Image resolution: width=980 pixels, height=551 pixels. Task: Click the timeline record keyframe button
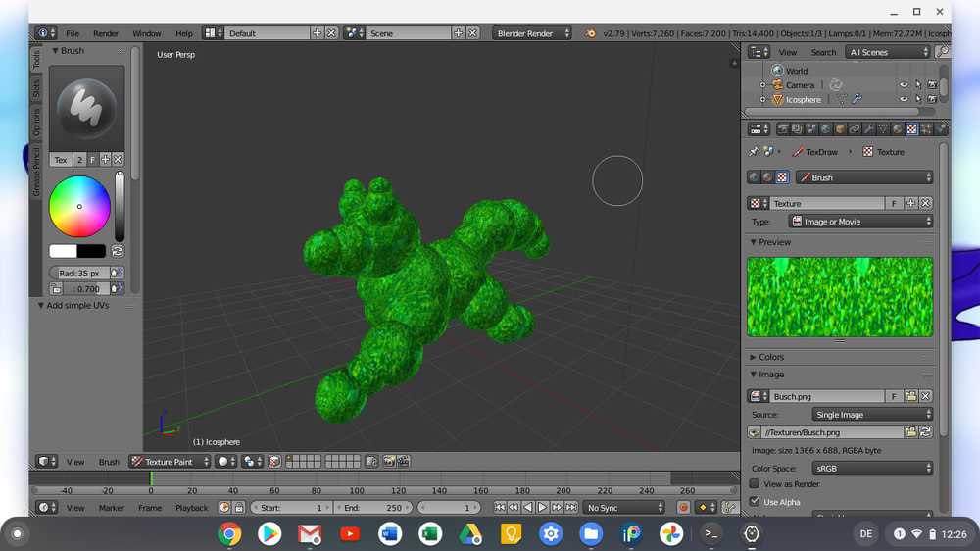coord(684,508)
